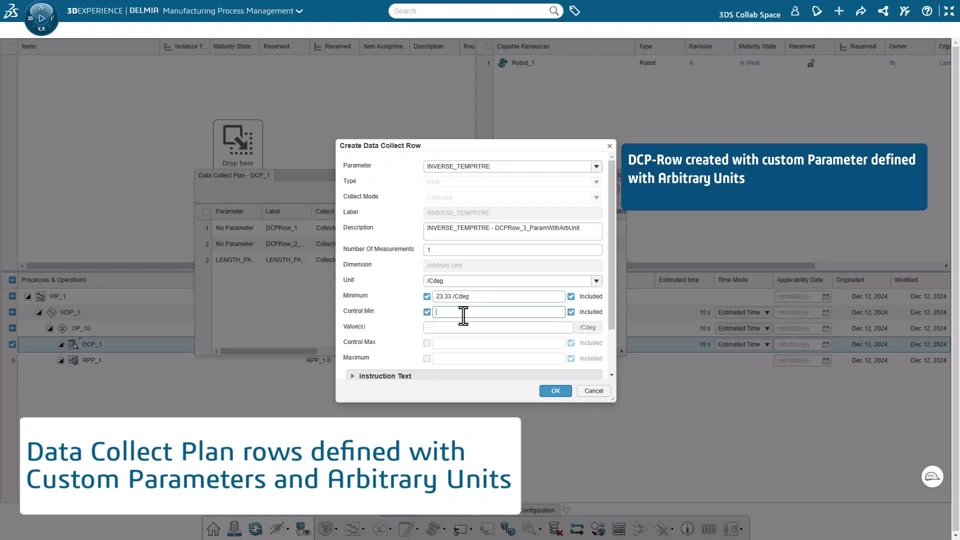The width and height of the screenshot is (960, 540).
Task: Click the OK button
Action: [x=555, y=391]
